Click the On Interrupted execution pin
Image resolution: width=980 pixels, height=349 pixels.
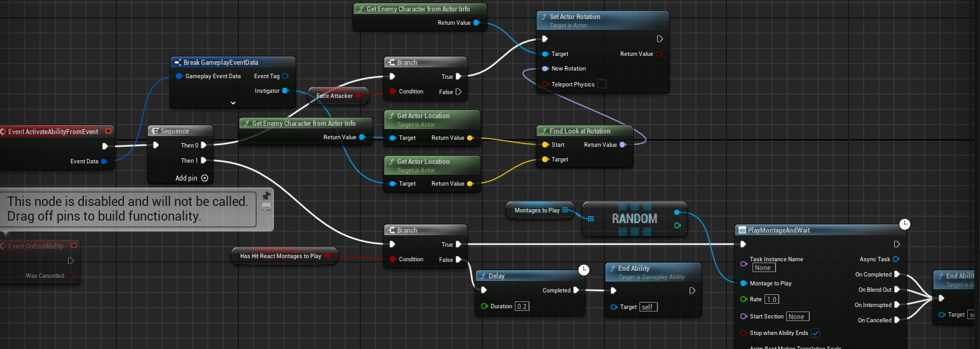point(897,305)
